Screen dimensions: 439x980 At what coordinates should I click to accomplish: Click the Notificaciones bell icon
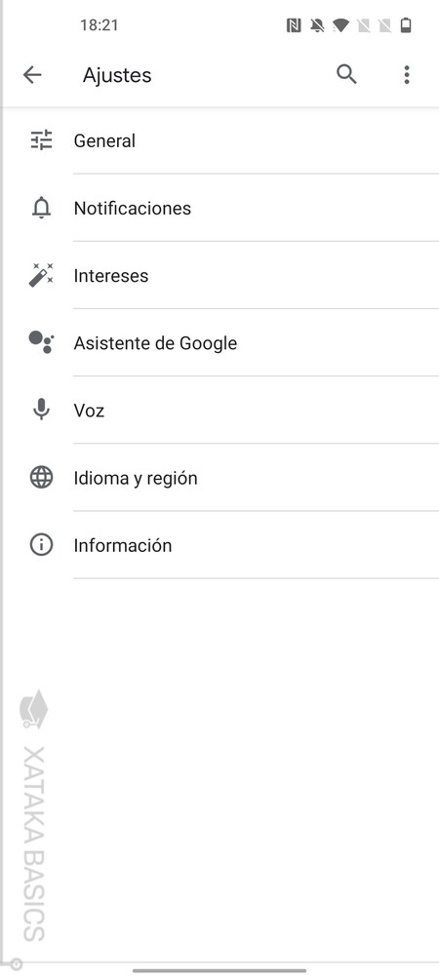tap(41, 208)
